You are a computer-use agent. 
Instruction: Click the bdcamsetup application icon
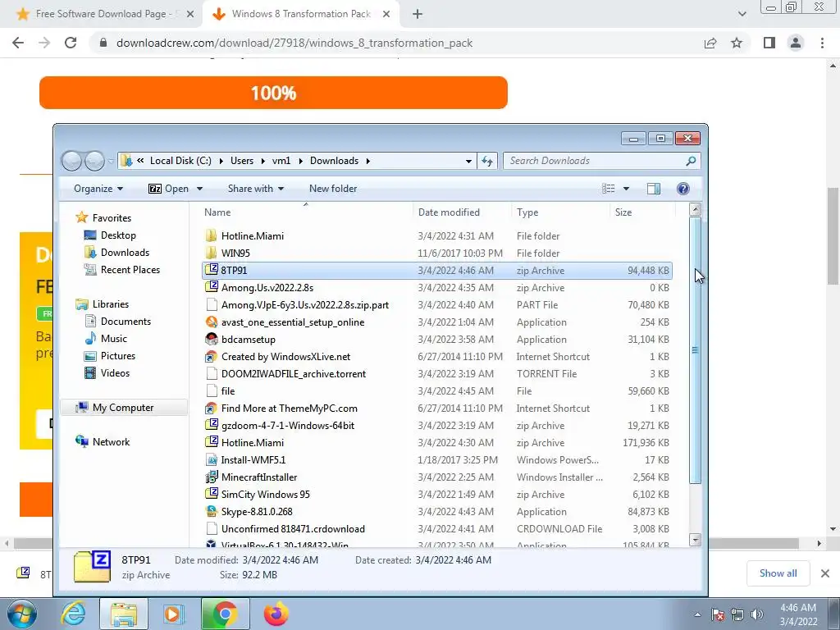(x=212, y=339)
